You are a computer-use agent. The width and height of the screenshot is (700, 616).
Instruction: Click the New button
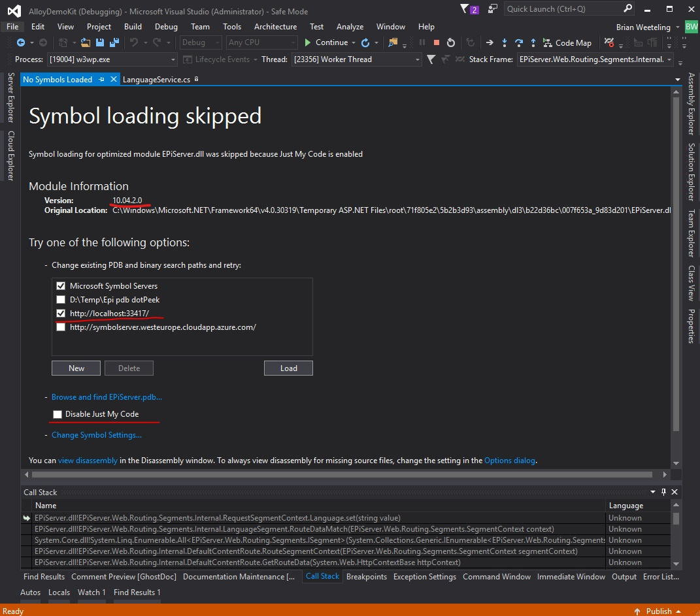(x=76, y=368)
